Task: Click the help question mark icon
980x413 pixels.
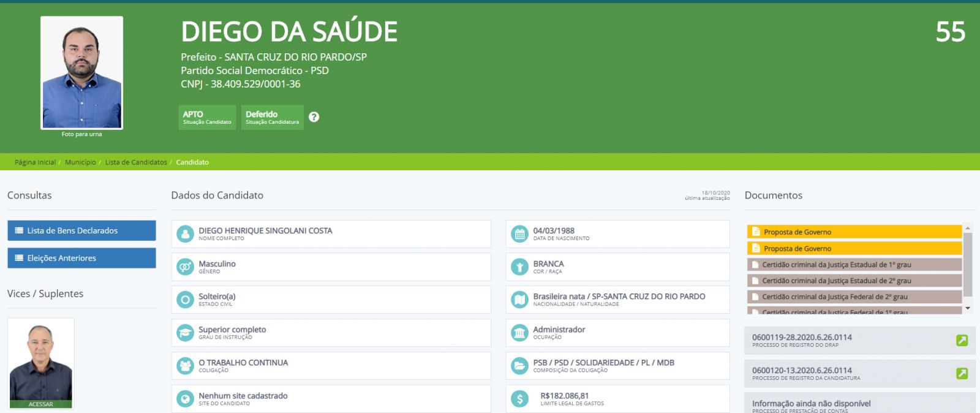Action: coord(314,117)
